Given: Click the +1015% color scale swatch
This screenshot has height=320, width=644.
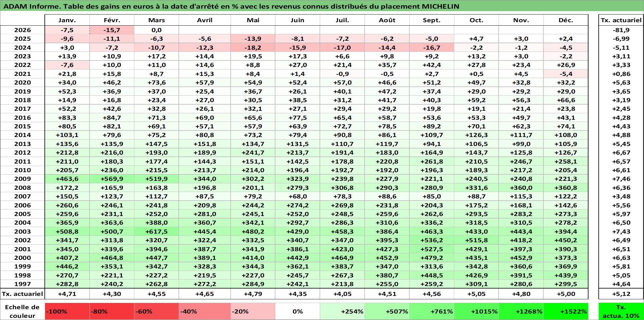Looking at the screenshot, I should pos(476,311).
